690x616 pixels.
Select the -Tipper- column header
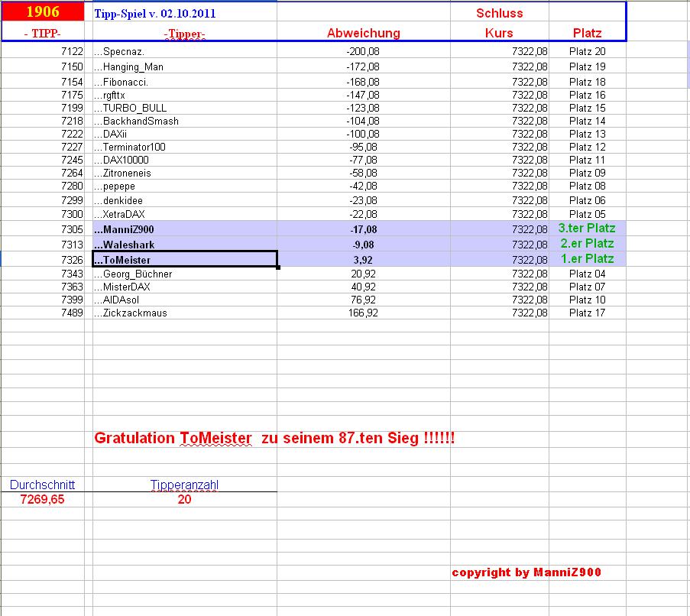coord(183,34)
